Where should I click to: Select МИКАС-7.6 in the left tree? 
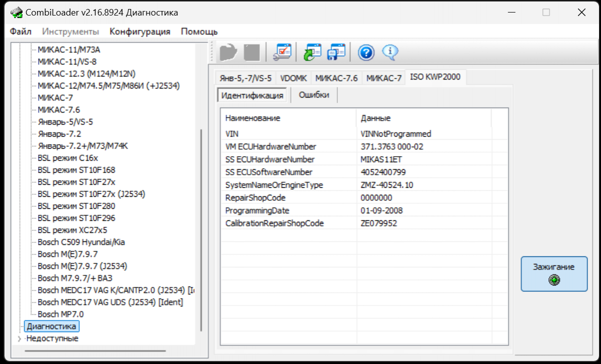(59, 110)
